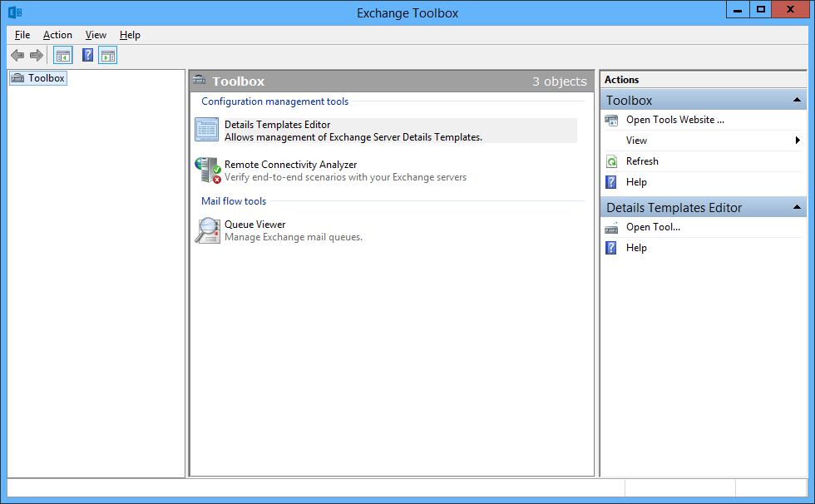
Task: Select Remote Connectivity Analyzer title text
Action: click(290, 165)
